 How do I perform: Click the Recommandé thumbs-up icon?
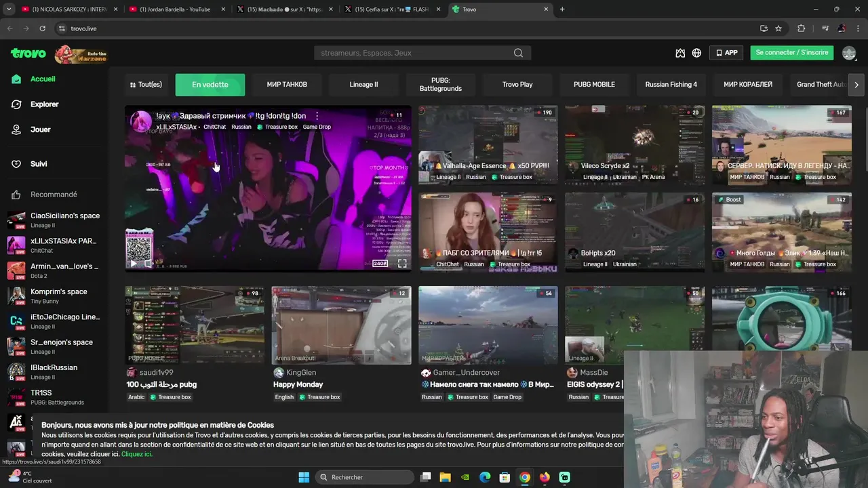coord(16,195)
